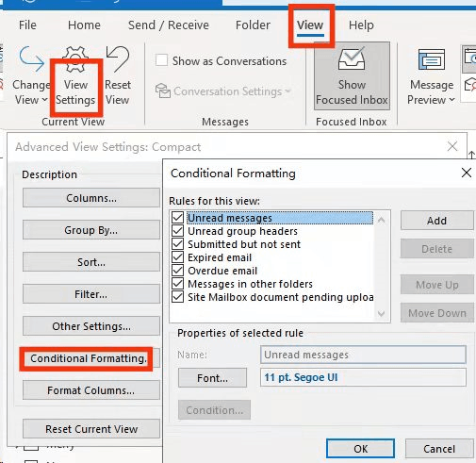Uncheck the Overdue email rule

click(x=178, y=271)
